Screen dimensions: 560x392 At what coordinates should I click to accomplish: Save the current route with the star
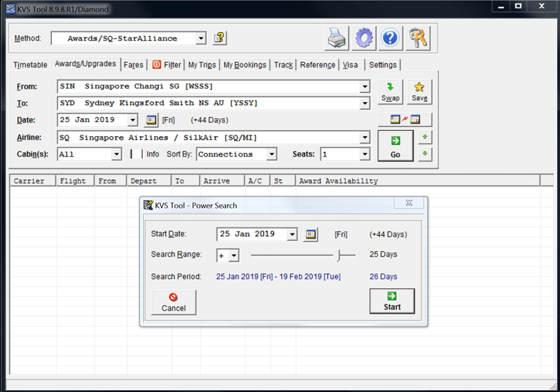(419, 92)
